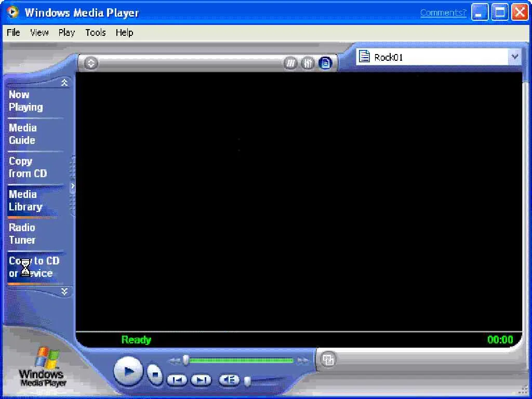Click the Play button
The image size is (532, 399).
click(x=128, y=371)
